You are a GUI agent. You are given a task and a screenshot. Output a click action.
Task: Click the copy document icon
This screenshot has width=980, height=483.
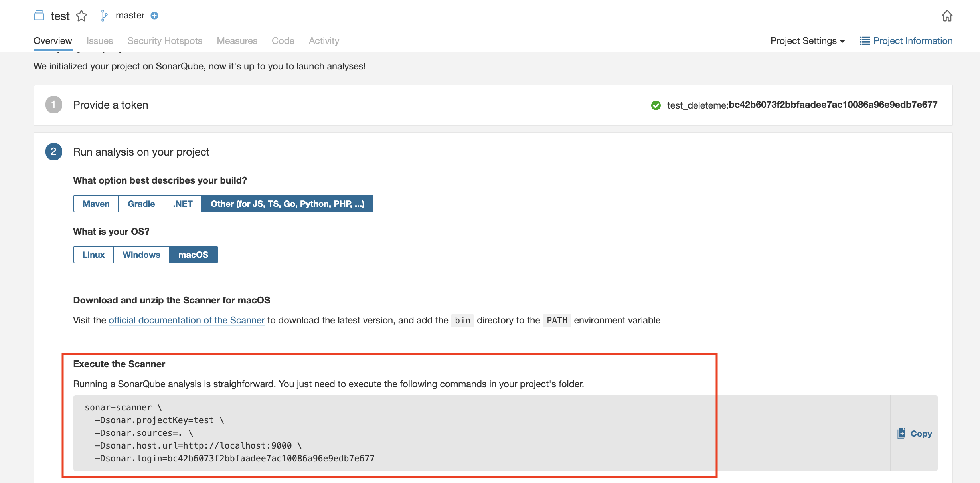901,434
